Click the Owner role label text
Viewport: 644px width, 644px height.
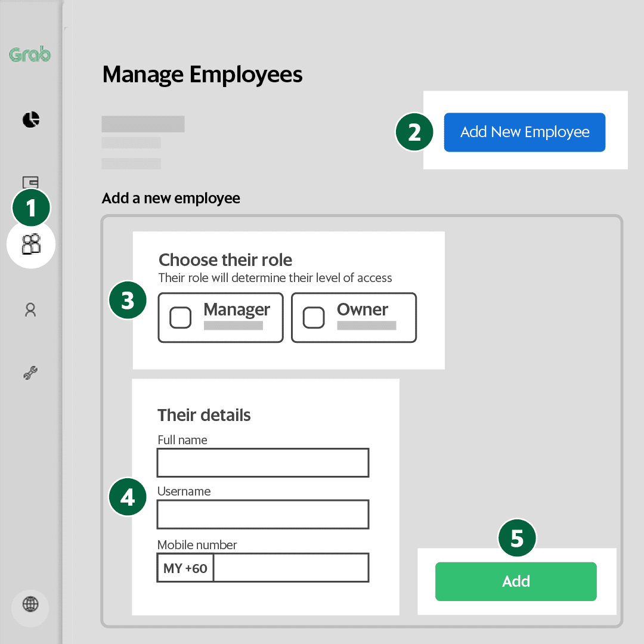tap(363, 309)
